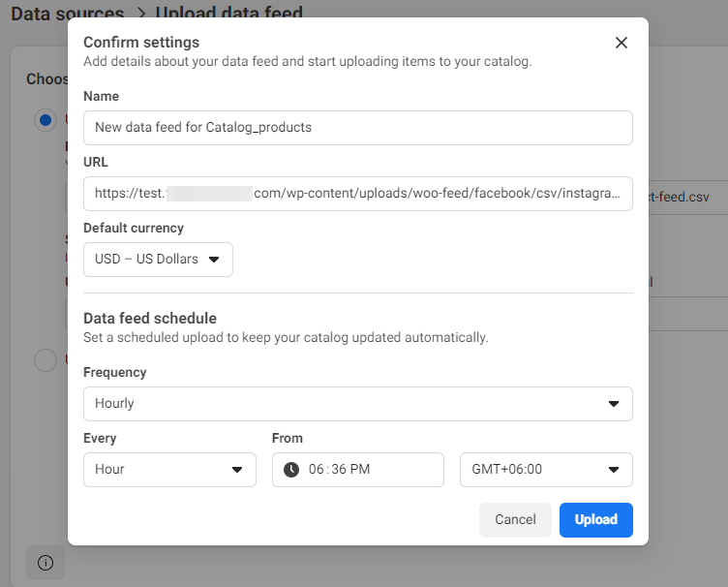This screenshot has height=587, width=728.
Task: Focus the feed URL input field
Action: 357,194
